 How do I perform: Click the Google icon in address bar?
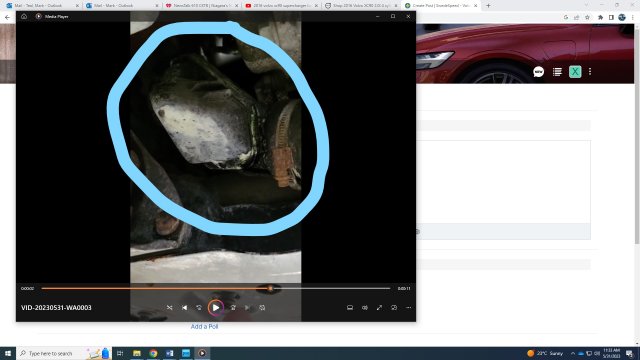pos(566,18)
